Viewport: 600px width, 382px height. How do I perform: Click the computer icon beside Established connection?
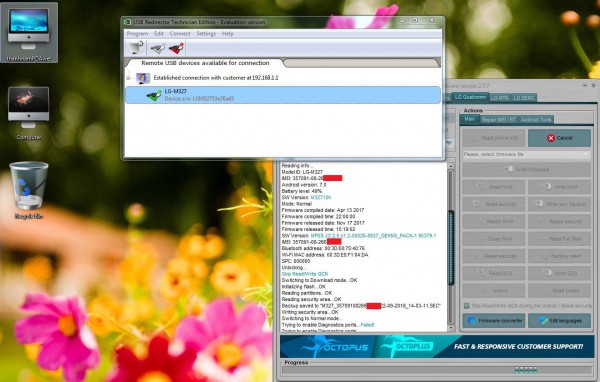143,78
